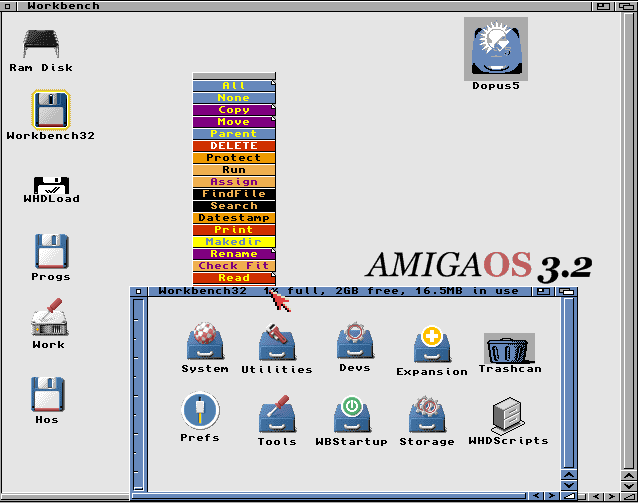Select the Workbench32 floppy disk icon
The height and width of the screenshot is (503, 638).
[51, 109]
